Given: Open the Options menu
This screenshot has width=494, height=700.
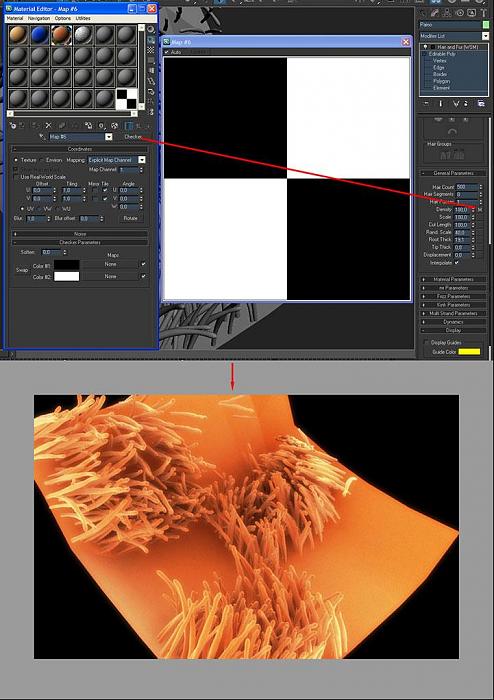Looking at the screenshot, I should [63, 18].
